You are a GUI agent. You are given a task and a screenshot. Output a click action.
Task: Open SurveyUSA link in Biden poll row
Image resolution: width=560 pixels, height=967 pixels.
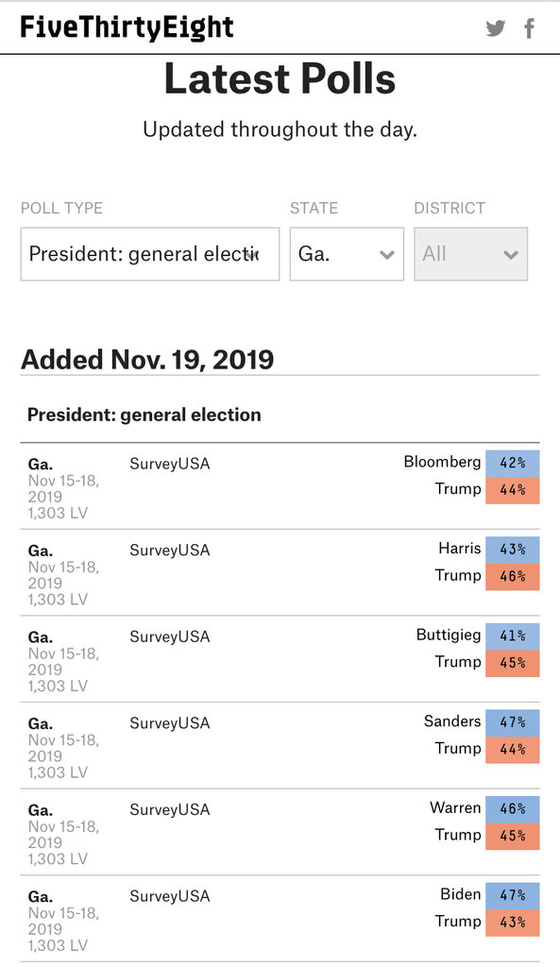(170, 896)
